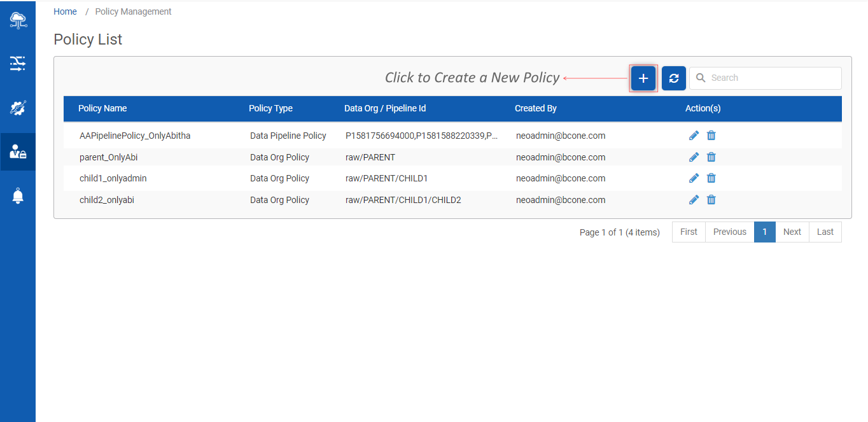Open the pipeline flow sidebar icon
The width and height of the screenshot is (868, 422).
click(x=18, y=63)
